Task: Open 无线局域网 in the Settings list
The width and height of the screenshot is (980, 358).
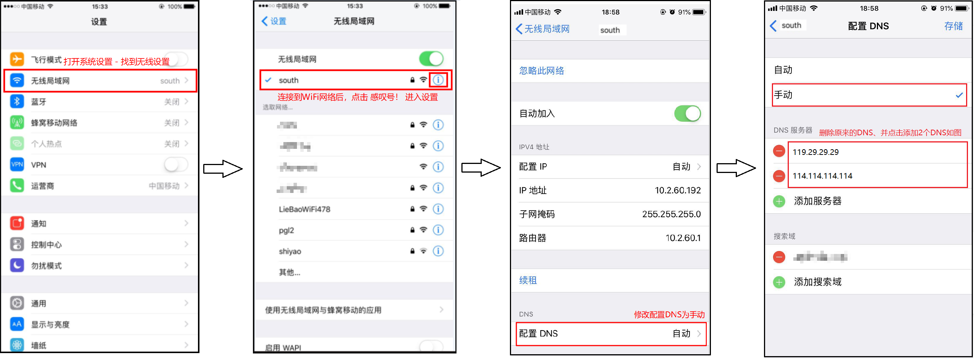Action: click(100, 81)
